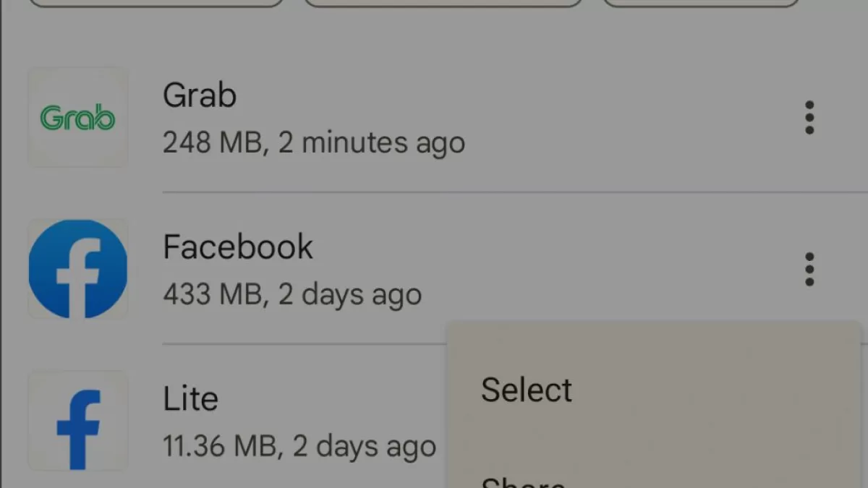Screen dimensions: 868x488
Task: Tap the "433 MB, 2 days ago" text
Action: pos(292,294)
